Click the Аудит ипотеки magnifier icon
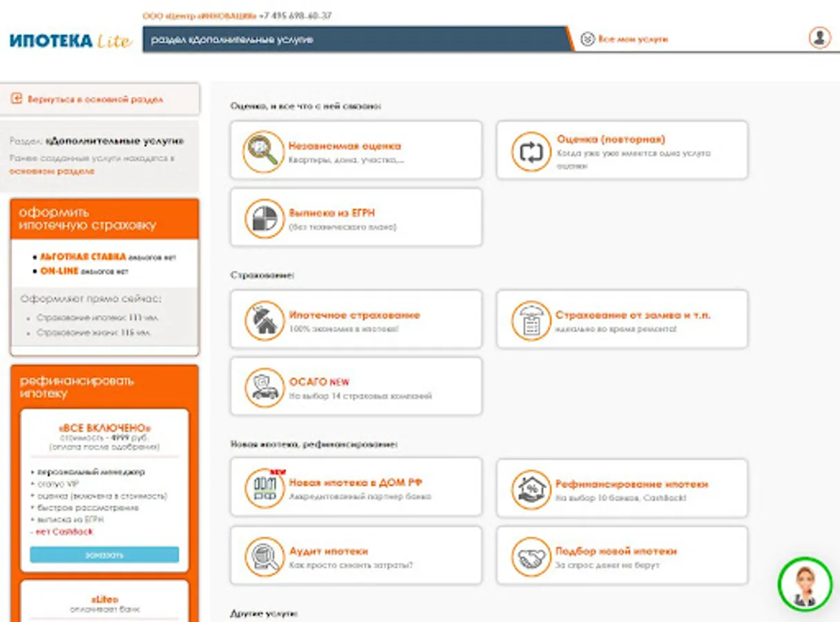 pyautogui.click(x=263, y=556)
